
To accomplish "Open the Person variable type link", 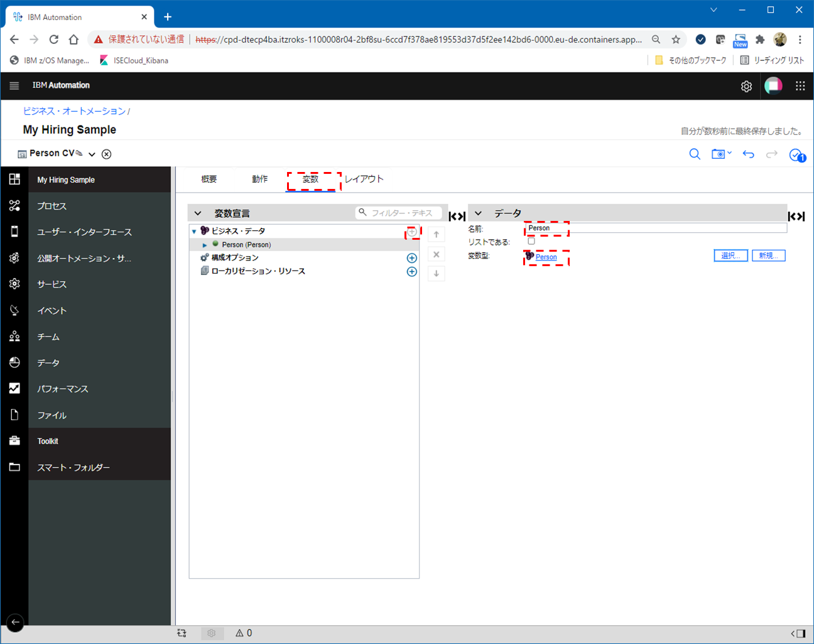I will tap(546, 257).
